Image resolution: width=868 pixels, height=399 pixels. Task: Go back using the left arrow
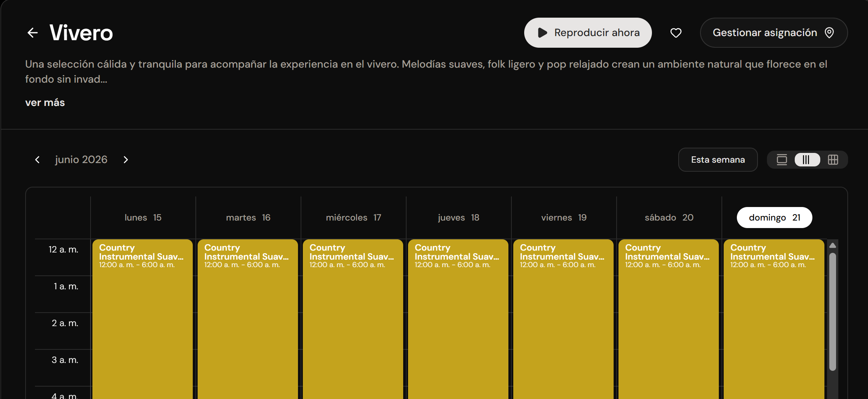pyautogui.click(x=33, y=33)
